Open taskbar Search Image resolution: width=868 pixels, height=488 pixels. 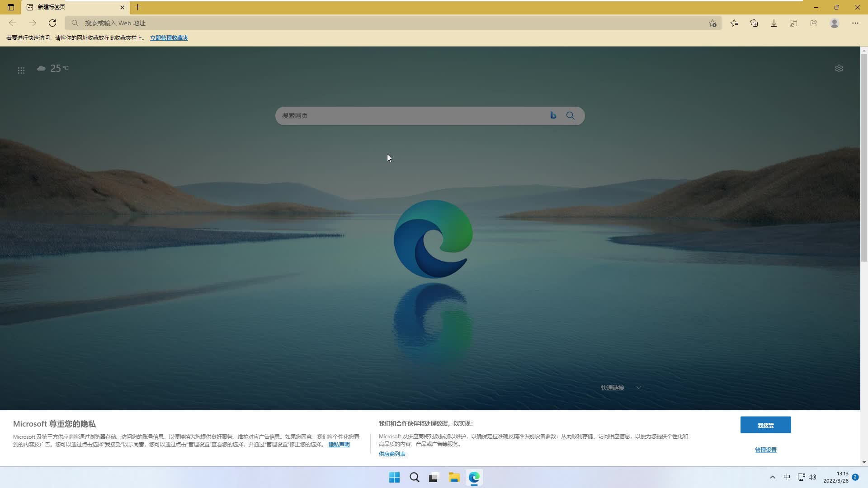pos(414,478)
